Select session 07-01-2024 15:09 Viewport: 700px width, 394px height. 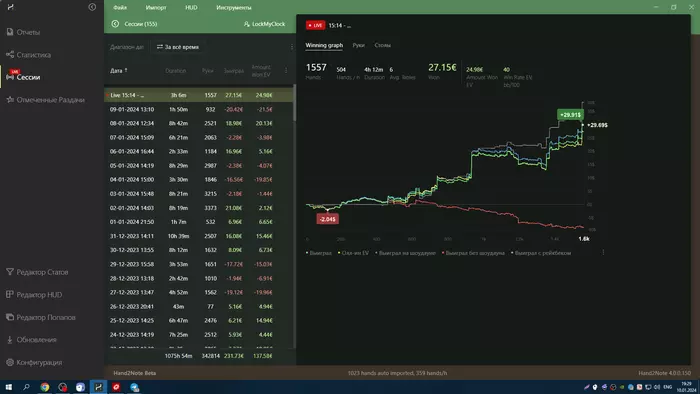(199, 137)
